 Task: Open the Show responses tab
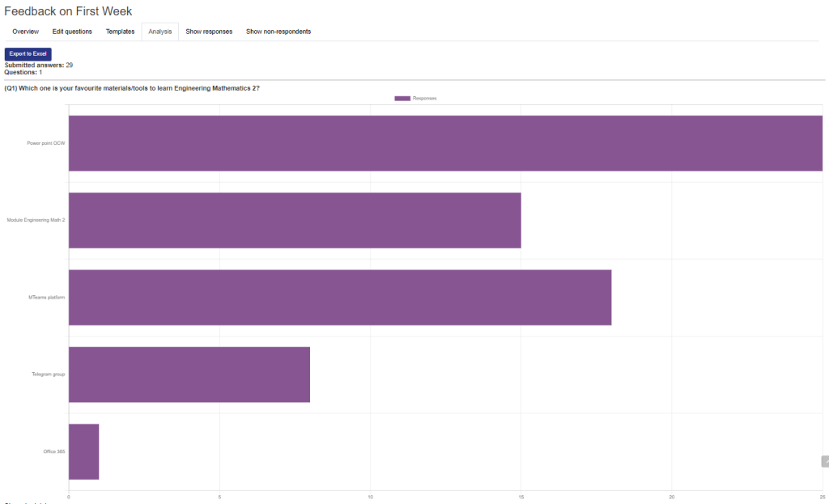pos(209,32)
